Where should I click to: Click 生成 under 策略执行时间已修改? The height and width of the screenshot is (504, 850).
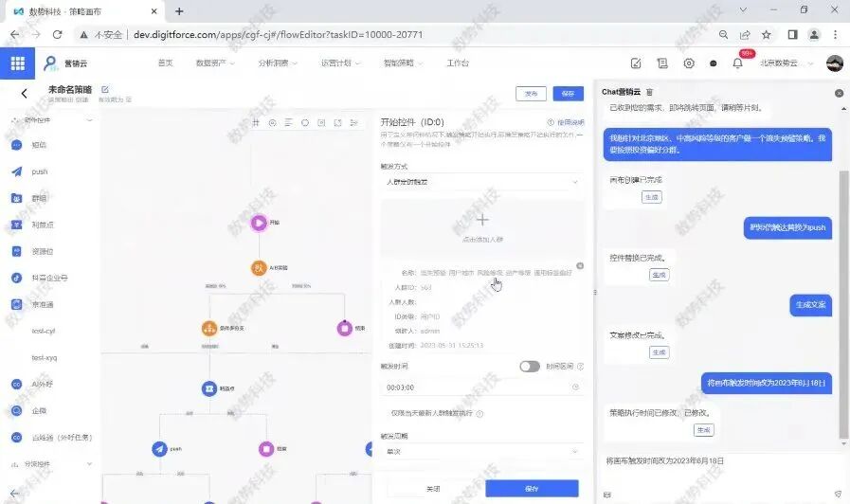[704, 430]
